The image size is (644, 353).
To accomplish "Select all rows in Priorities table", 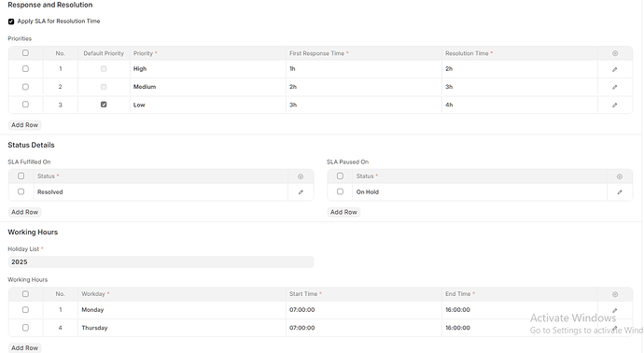I will 25,52.
